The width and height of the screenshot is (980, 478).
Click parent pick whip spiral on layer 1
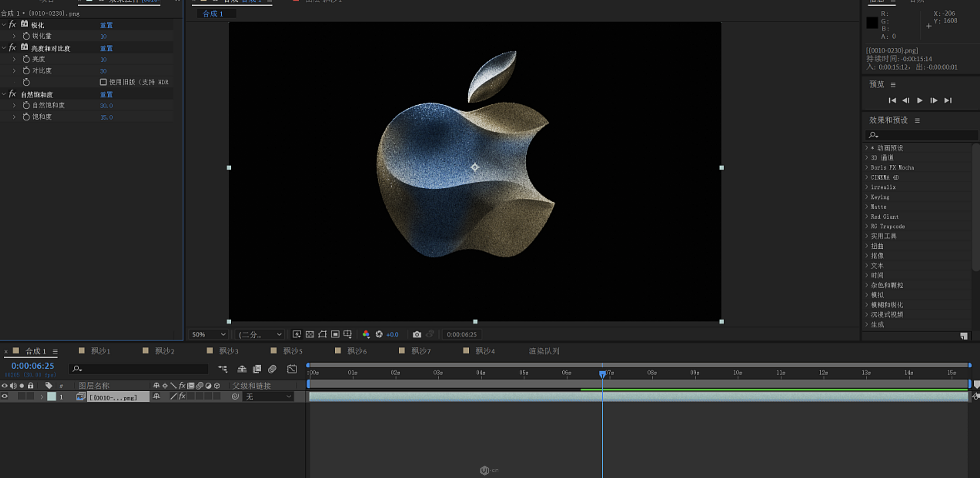tap(235, 397)
